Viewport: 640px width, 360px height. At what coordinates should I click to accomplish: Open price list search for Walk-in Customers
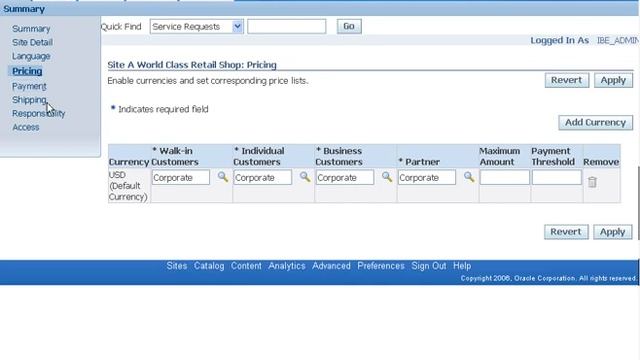(222, 177)
